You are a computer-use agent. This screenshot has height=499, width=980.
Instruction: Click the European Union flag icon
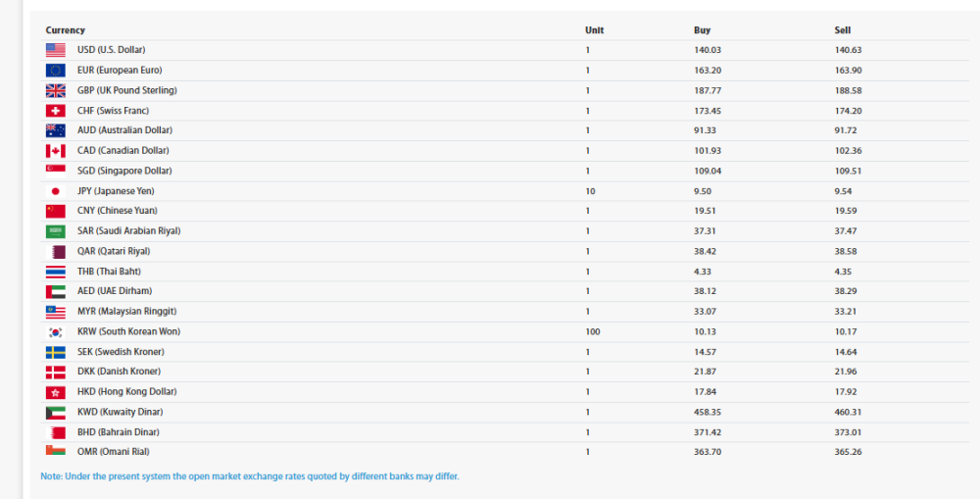tap(55, 71)
